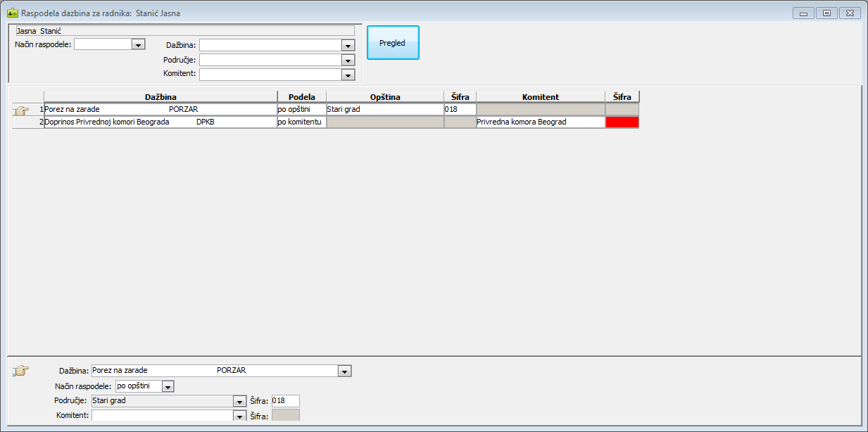The height and width of the screenshot is (432, 868).
Task: Click the bottom Šifra field containing 018
Action: pos(285,401)
